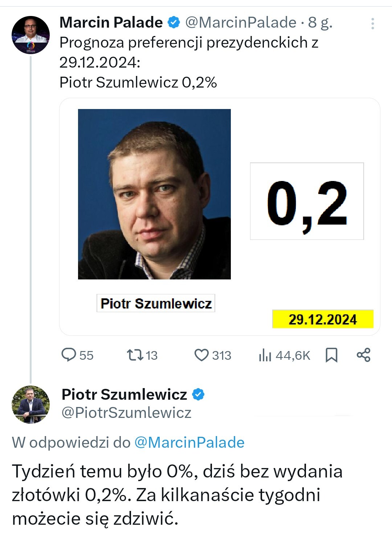The height and width of the screenshot is (536, 392).
Task: Enlarge the Piotr Szumlewicz portrait photo
Action: [x=154, y=194]
